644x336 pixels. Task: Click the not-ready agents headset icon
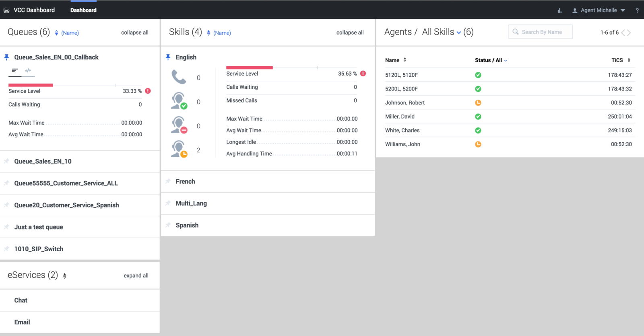[x=179, y=125]
